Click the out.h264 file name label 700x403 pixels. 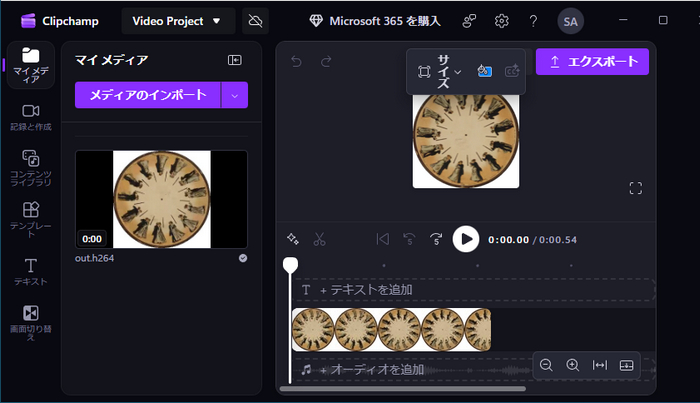tap(95, 258)
